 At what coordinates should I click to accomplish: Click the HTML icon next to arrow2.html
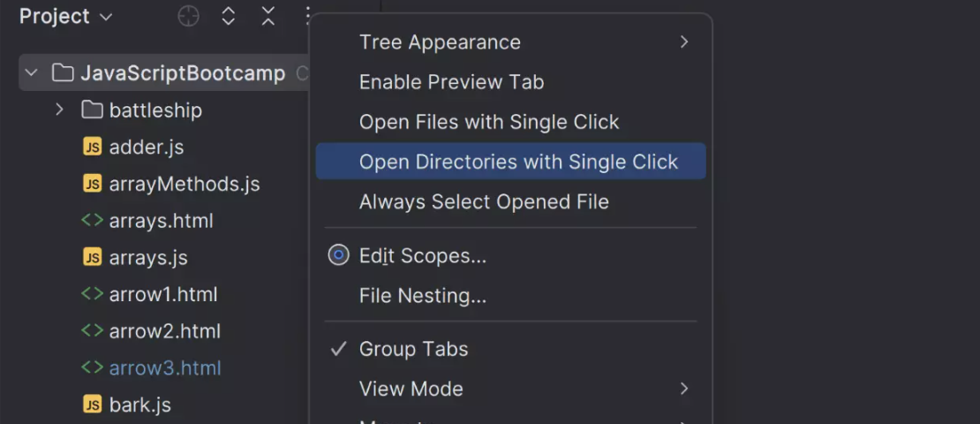92,331
